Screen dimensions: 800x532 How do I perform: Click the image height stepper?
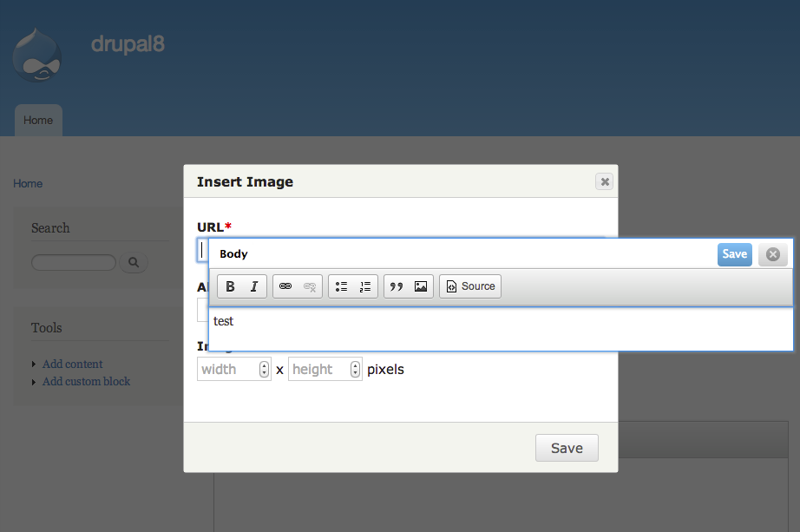click(x=355, y=370)
